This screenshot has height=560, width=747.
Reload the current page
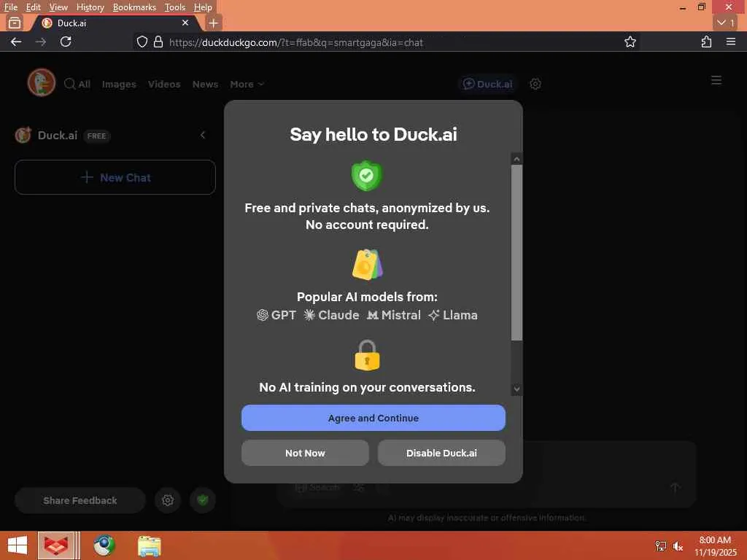coord(66,42)
